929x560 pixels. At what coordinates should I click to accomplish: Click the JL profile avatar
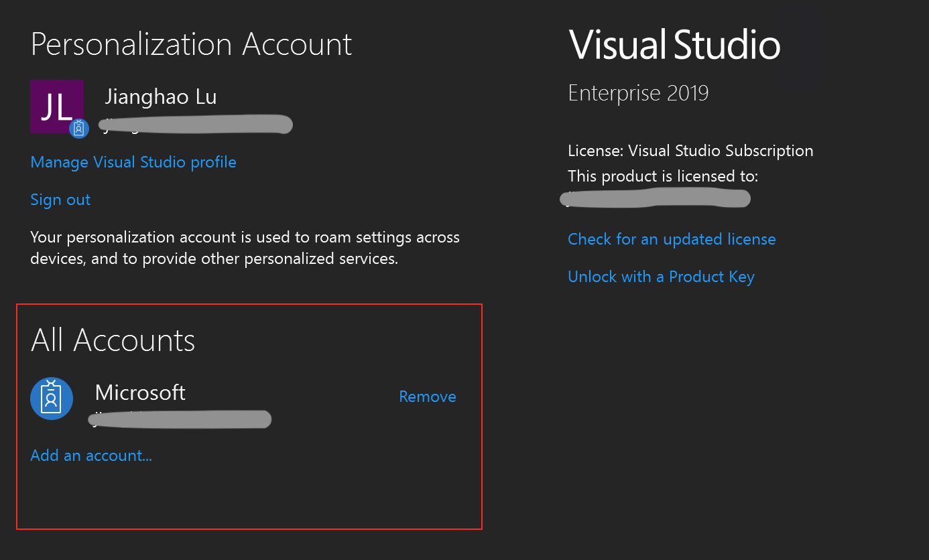coord(57,107)
